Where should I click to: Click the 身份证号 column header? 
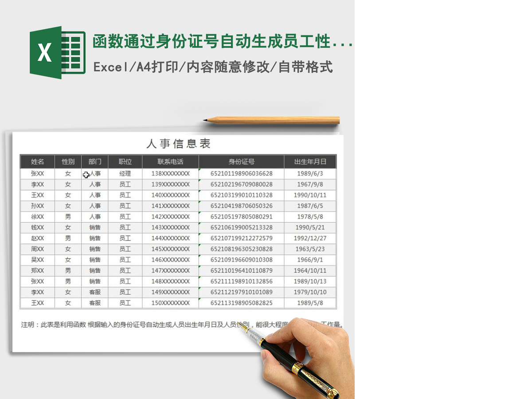click(x=241, y=162)
